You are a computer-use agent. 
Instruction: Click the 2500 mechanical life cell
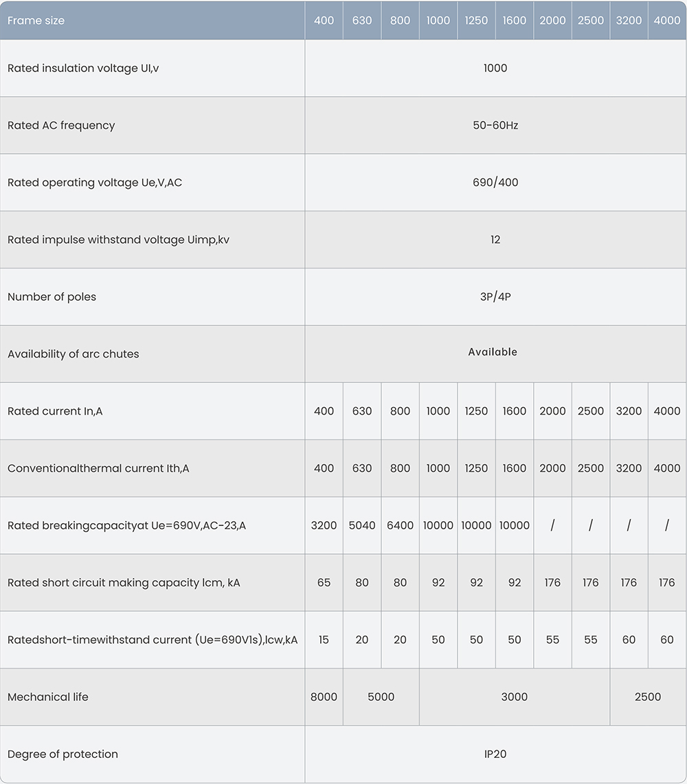pos(647,697)
